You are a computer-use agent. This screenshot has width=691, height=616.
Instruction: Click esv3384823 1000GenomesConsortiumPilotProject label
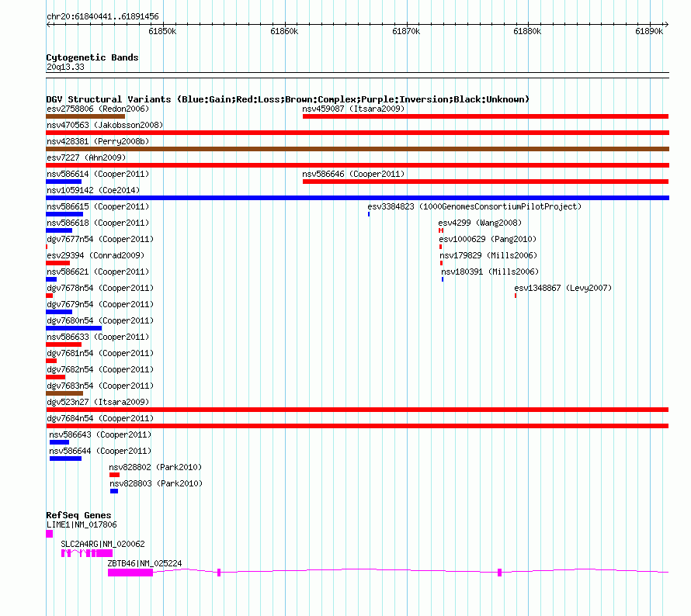[474, 206]
